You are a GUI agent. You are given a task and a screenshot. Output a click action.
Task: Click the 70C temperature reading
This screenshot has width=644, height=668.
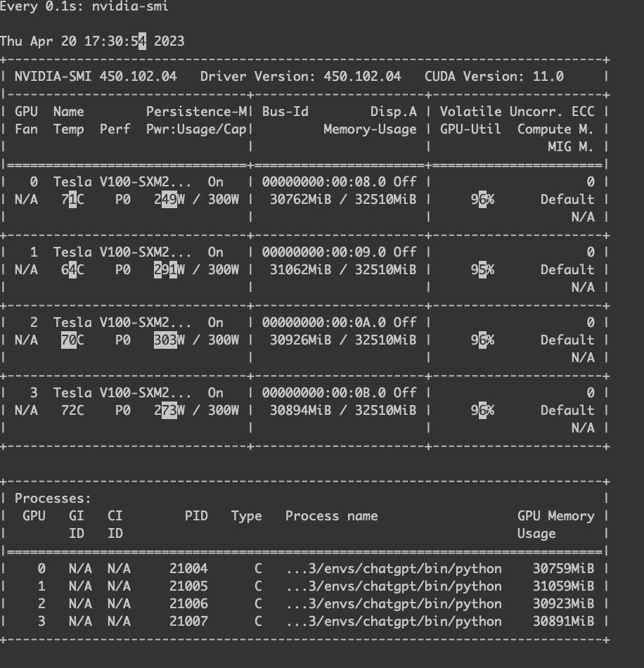pyautogui.click(x=72, y=340)
